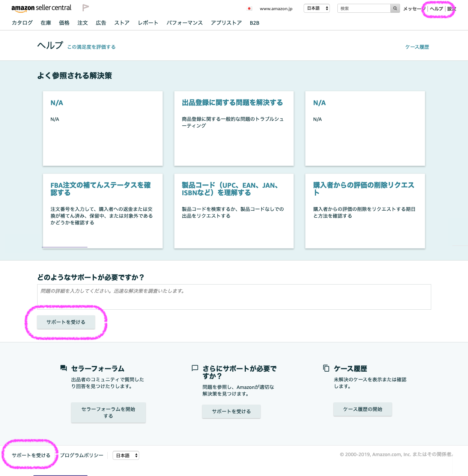Image resolution: width=468 pixels, height=476 pixels.
Task: Click the magnifier search icon button
Action: pos(395,8)
